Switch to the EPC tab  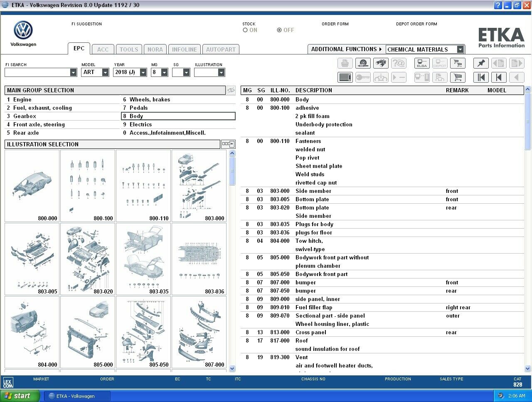coord(79,49)
